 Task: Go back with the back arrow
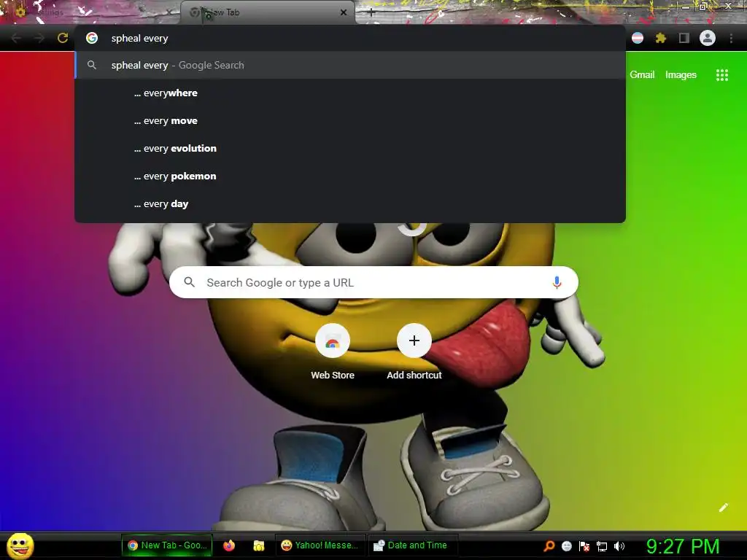coord(16,38)
